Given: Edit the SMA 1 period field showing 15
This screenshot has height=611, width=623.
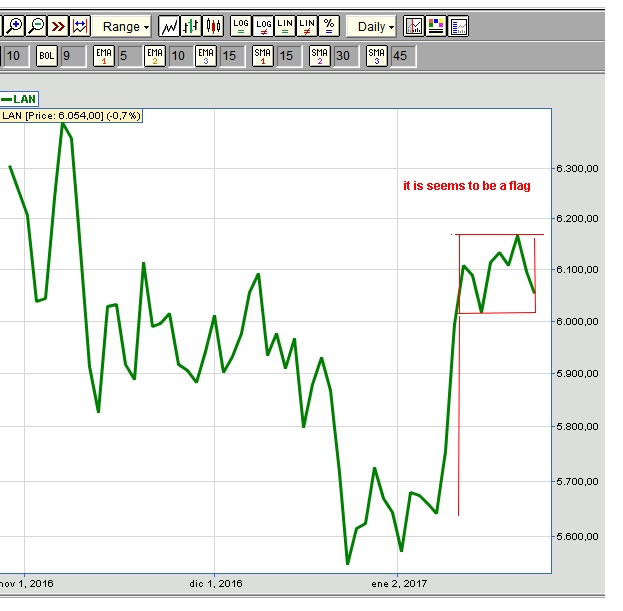Looking at the screenshot, I should tap(289, 56).
